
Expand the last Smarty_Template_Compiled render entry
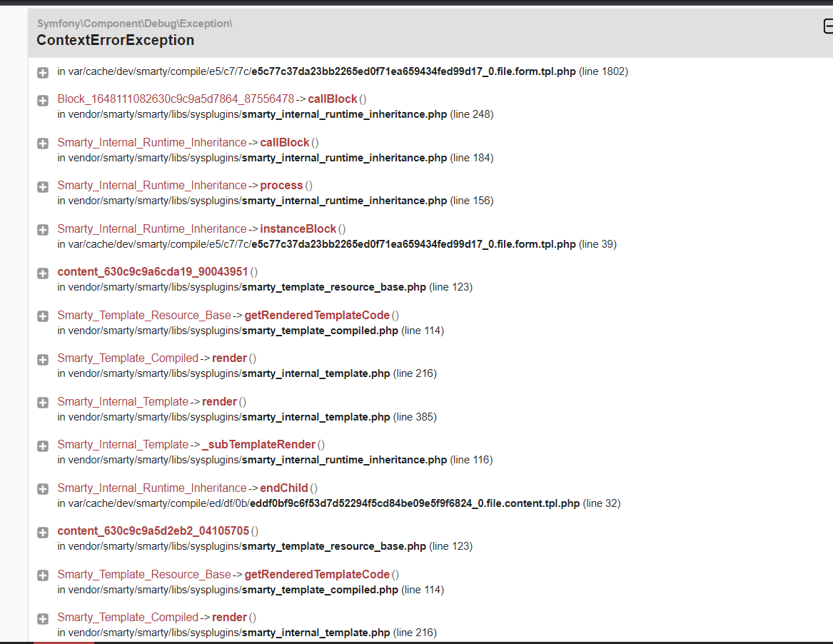click(x=43, y=619)
